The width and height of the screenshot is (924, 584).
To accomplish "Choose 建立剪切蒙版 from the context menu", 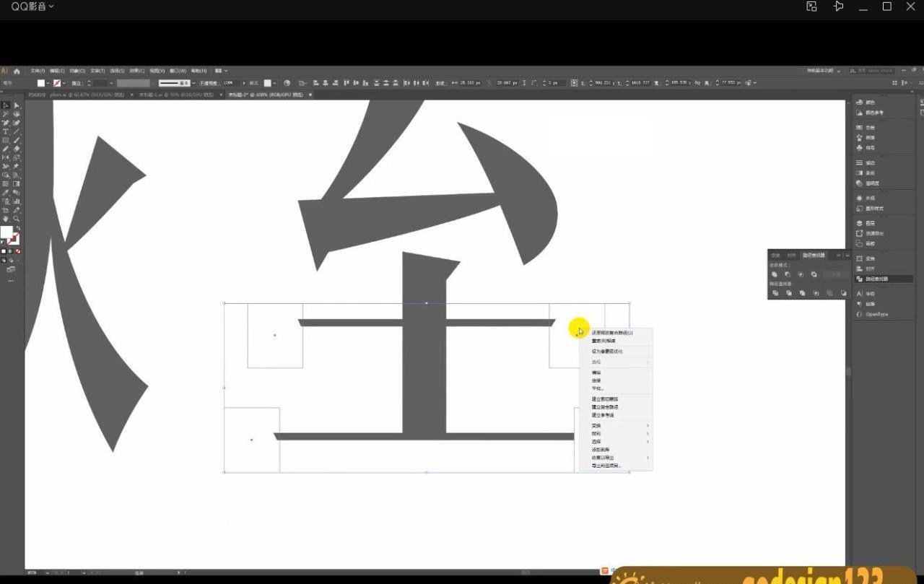I will pyautogui.click(x=605, y=398).
